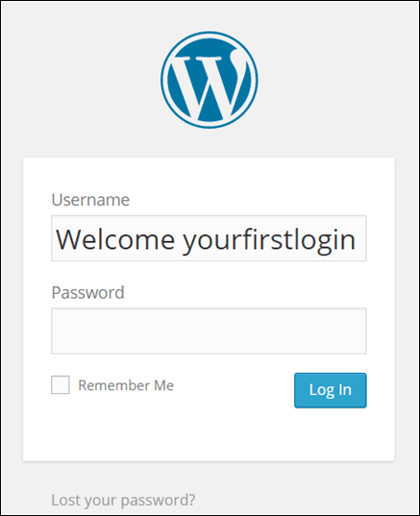Visit WordPress.org via the blue logo
The image size is (420, 516).
point(210,80)
